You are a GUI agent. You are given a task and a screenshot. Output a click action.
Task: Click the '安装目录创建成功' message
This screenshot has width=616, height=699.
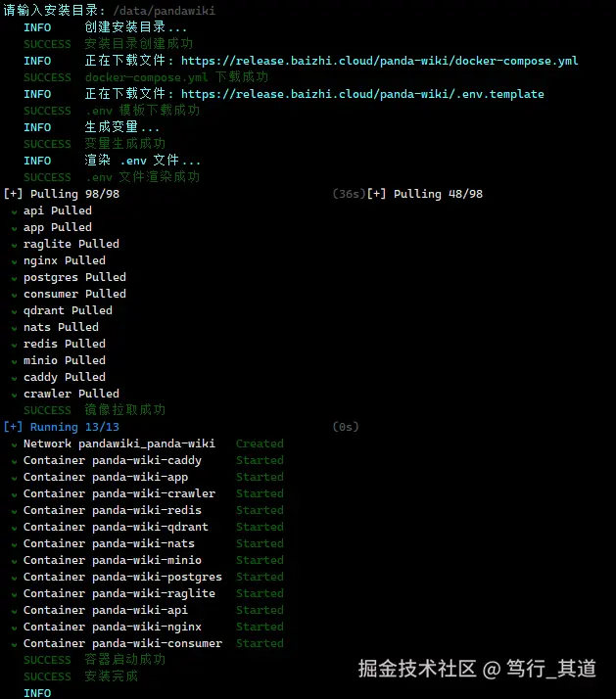(139, 44)
